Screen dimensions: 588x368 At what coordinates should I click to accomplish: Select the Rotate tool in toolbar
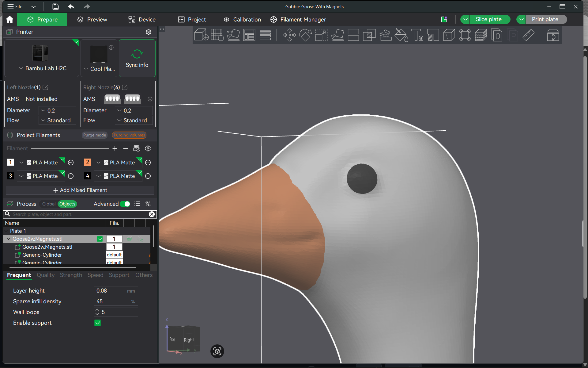point(305,35)
